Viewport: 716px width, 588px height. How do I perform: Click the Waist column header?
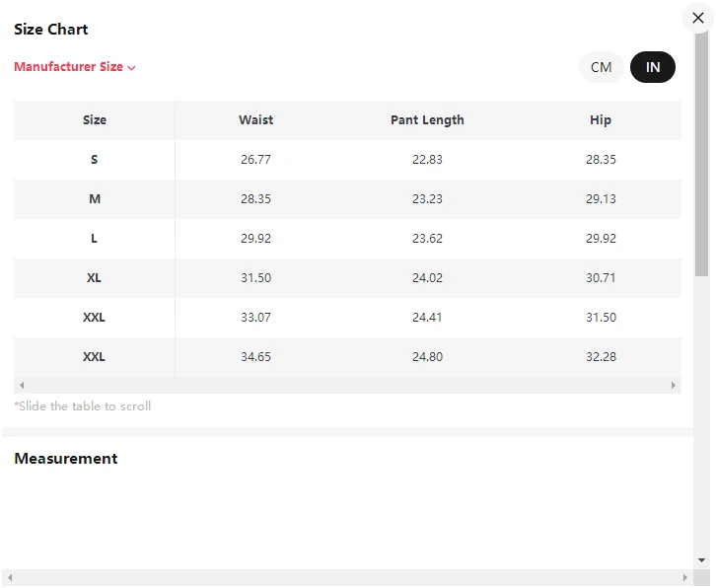pos(255,120)
